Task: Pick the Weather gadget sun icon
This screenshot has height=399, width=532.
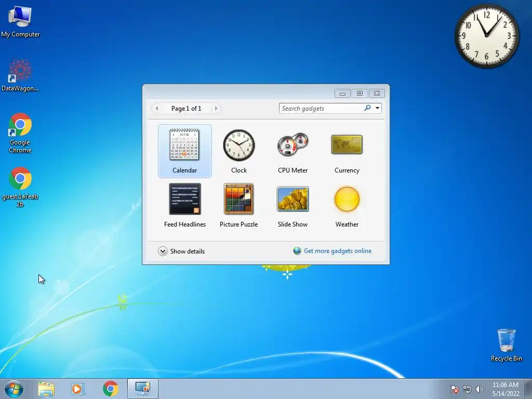Action: (x=347, y=199)
